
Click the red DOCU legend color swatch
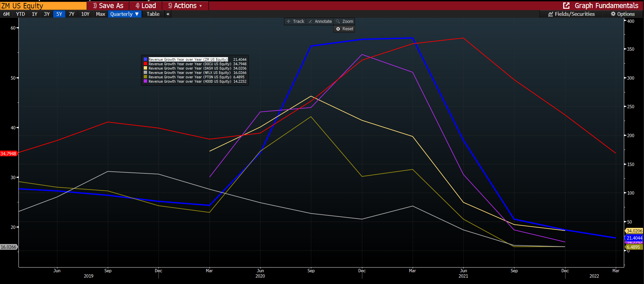coord(145,64)
